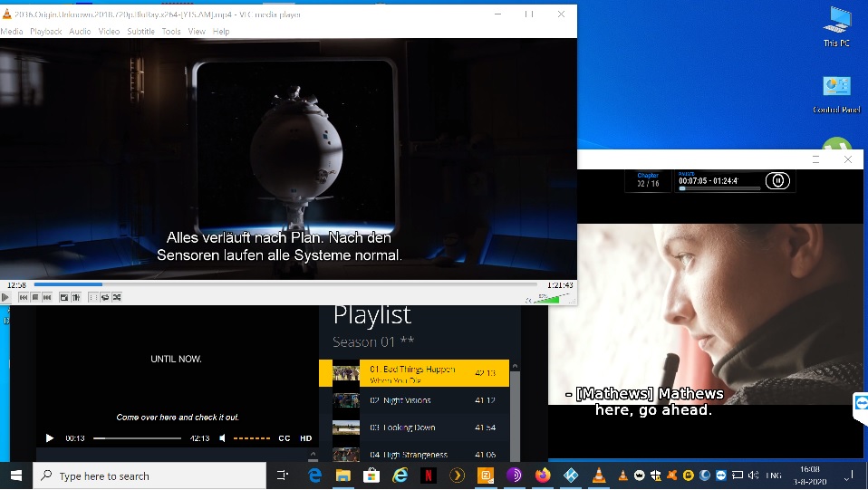
Task: Stop playback in VLC controls
Action: [35, 297]
